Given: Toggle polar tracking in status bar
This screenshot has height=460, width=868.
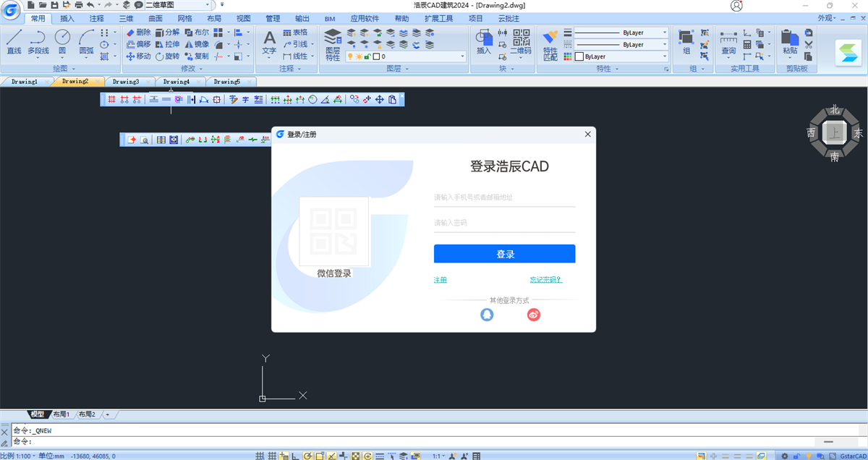Looking at the screenshot, I should pos(307,456).
